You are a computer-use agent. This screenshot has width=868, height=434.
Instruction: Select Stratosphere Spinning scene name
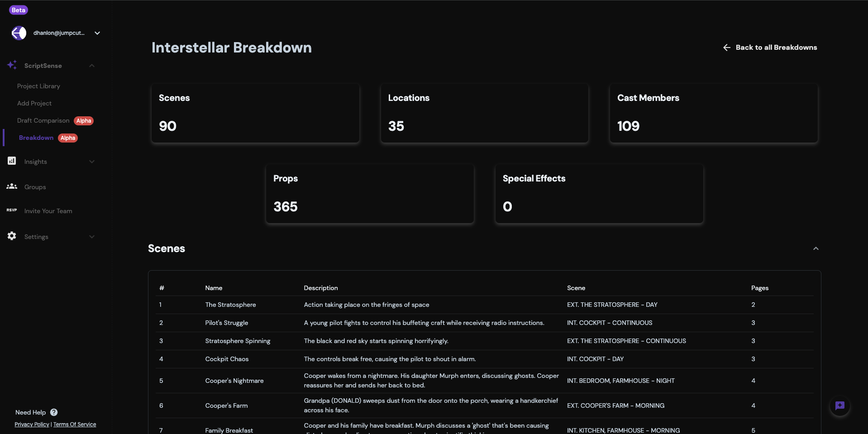tap(238, 341)
